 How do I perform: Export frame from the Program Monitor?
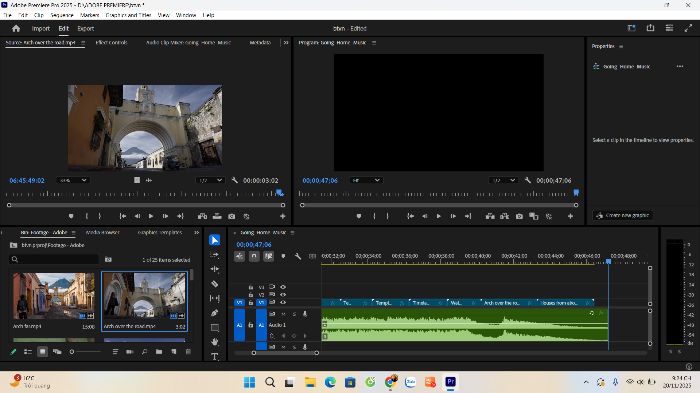coord(519,216)
